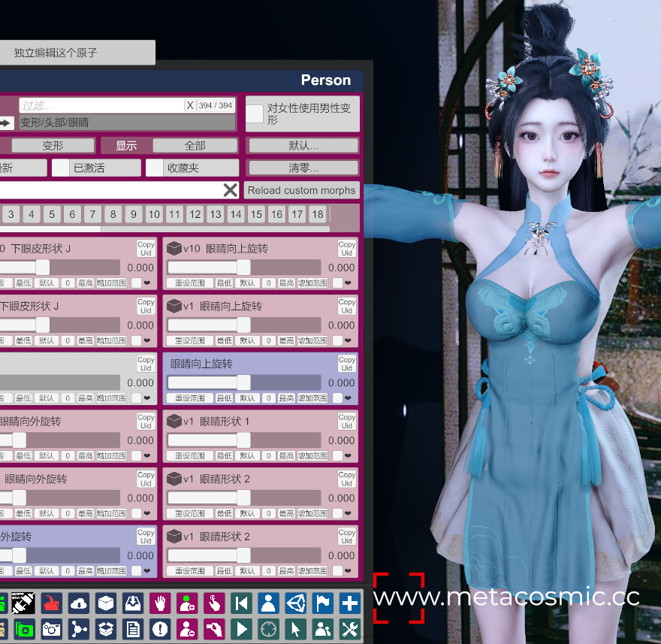Tick favorite checkbox on purple 眼睛向上旋转 card
Screen dimensions: 661x644
(x=337, y=398)
